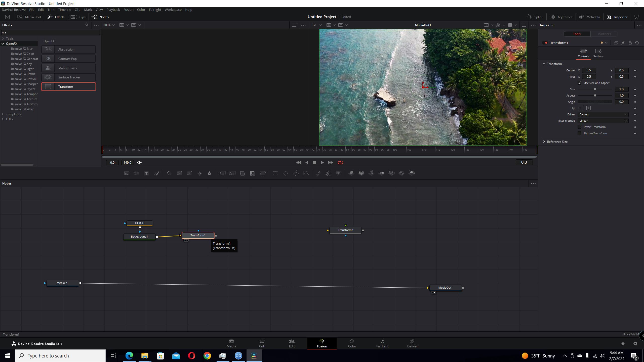Open the right viewer Fit zoom dropdown
The height and width of the screenshot is (362, 644).
pyautogui.click(x=317, y=25)
